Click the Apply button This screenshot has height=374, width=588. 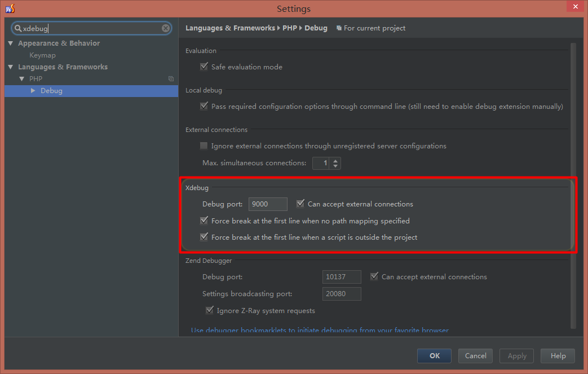[517, 355]
